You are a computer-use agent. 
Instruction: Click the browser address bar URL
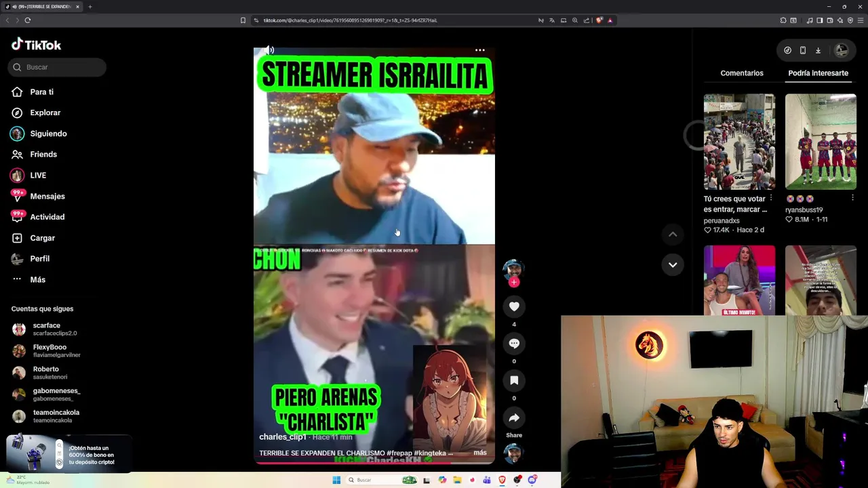click(x=350, y=20)
